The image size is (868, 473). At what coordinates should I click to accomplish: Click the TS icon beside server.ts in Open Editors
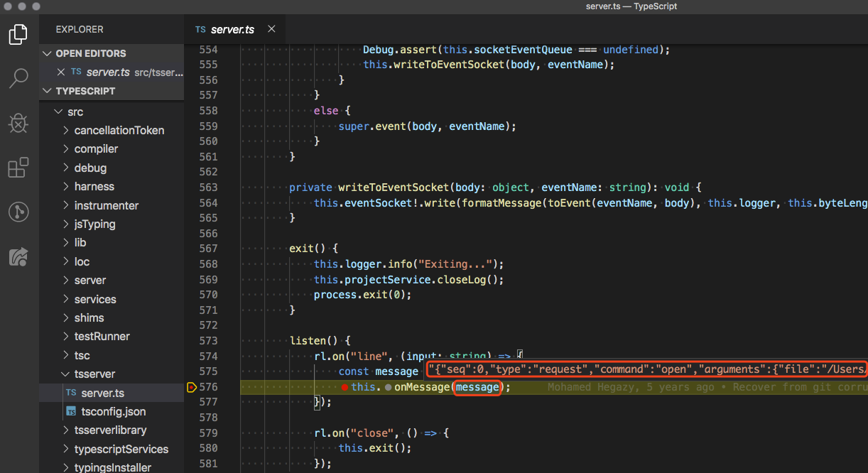(x=75, y=72)
